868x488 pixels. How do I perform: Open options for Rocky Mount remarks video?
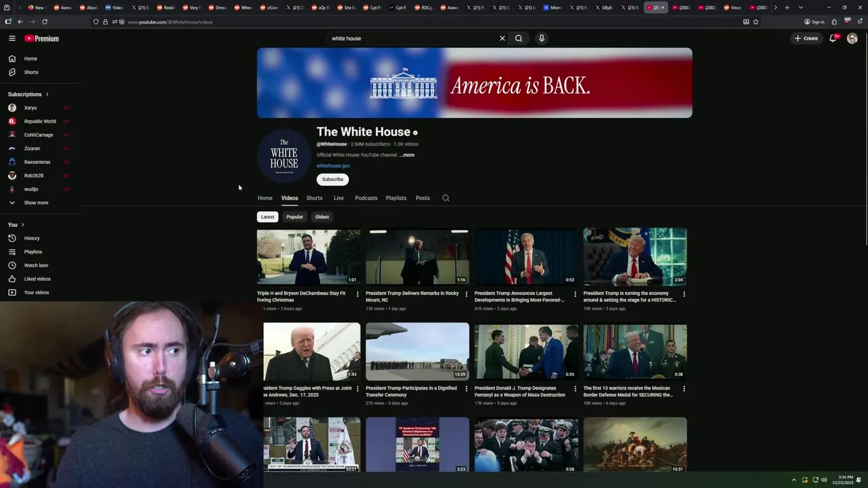coord(466,294)
